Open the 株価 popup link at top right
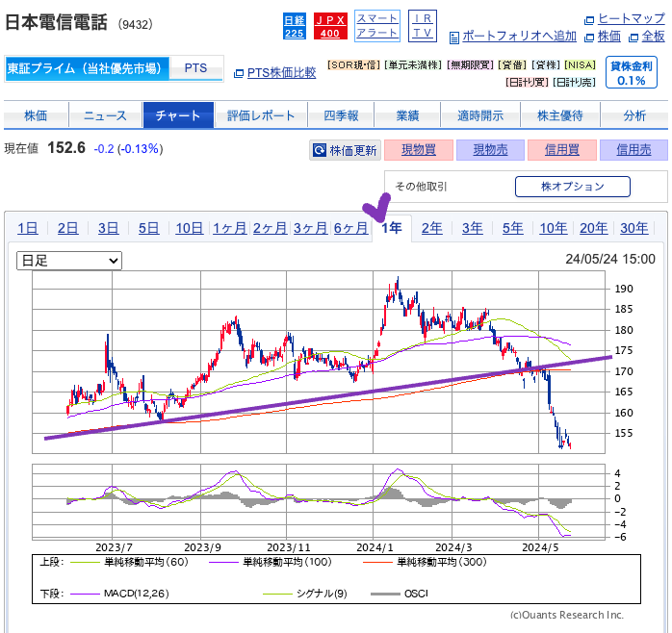Viewport: 672px width, 633px height. [608, 37]
